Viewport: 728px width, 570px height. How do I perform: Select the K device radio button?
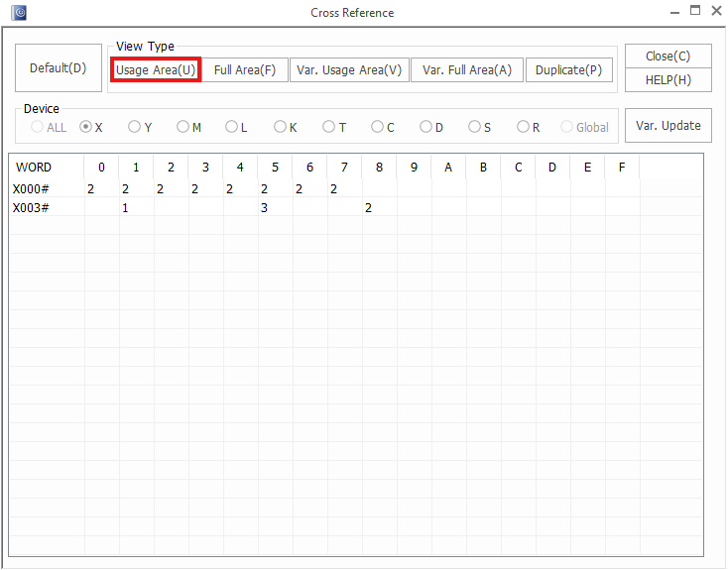[x=281, y=127]
